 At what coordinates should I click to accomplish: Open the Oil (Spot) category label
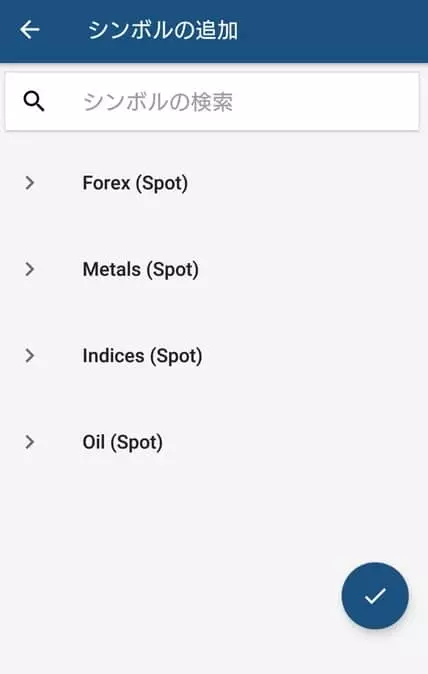(x=122, y=443)
